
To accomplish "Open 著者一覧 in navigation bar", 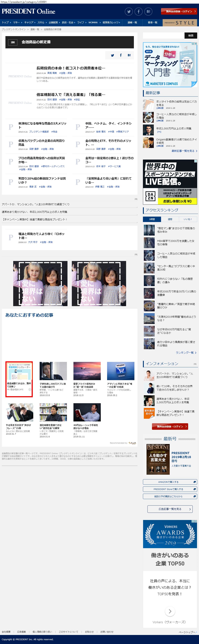I will pyautogui.click(x=152, y=23).
